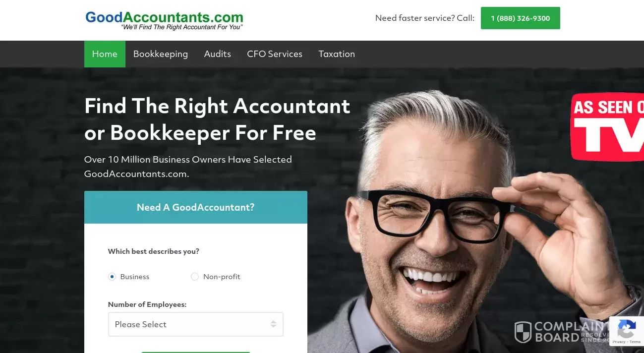Click the up-down arrows in employees select
Image resolution: width=644 pixels, height=353 pixels.
(273, 324)
